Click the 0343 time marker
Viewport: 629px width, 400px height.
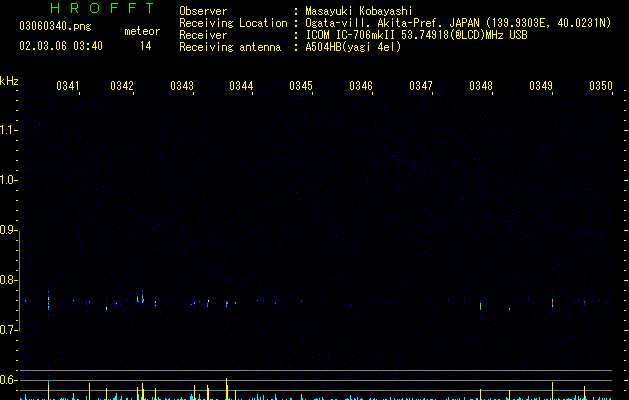pos(182,86)
